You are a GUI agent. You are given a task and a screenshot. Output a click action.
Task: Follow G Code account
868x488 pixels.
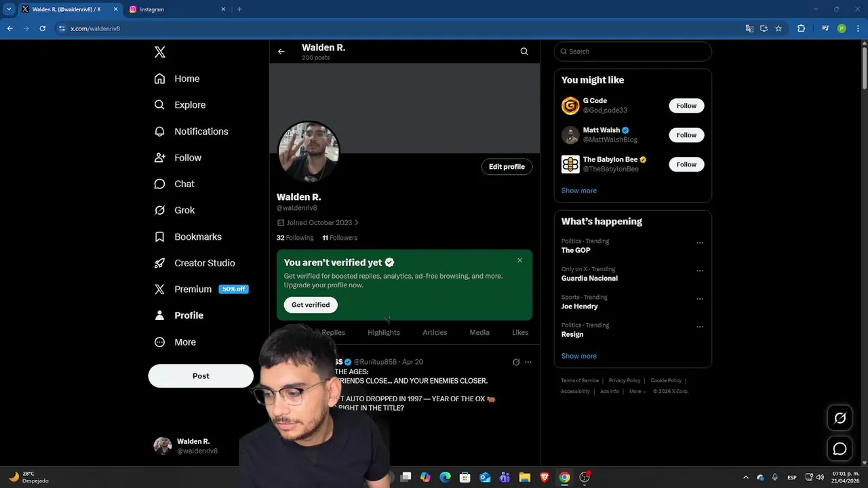(x=686, y=106)
